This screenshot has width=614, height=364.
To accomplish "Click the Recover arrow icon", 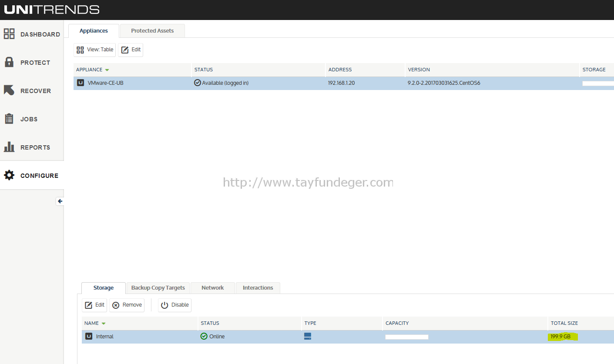I will [x=9, y=90].
